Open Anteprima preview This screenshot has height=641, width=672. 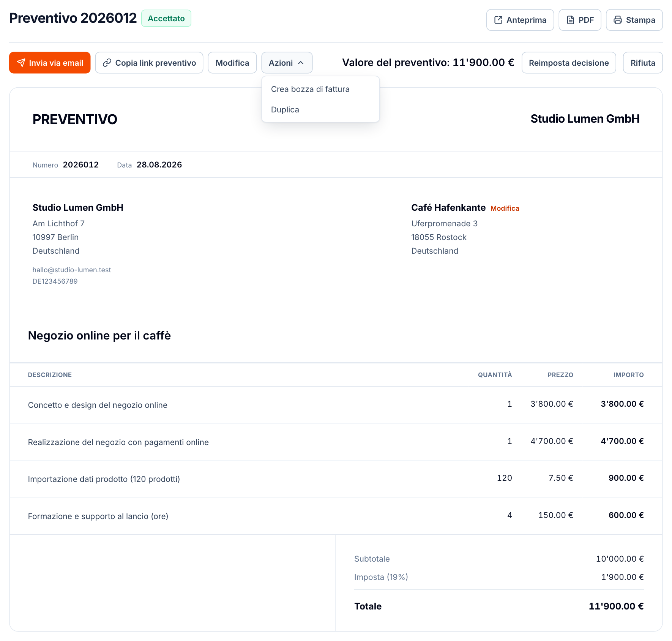coord(520,20)
